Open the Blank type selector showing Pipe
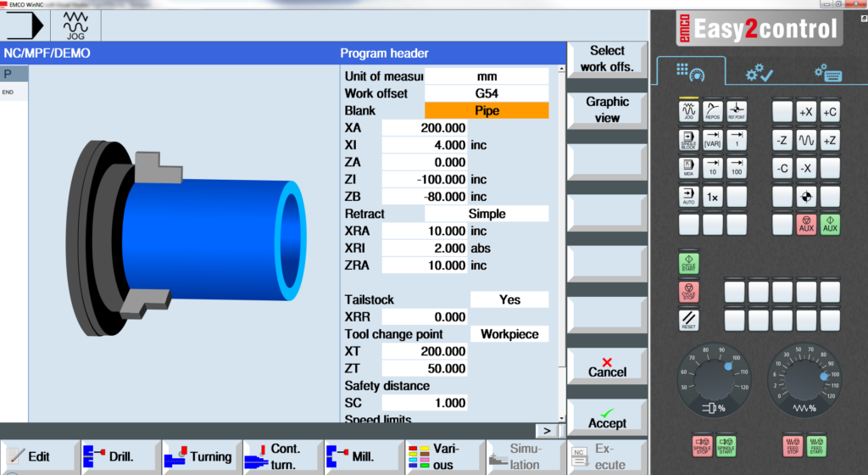Screen dimensions: 868x475 click(x=487, y=111)
